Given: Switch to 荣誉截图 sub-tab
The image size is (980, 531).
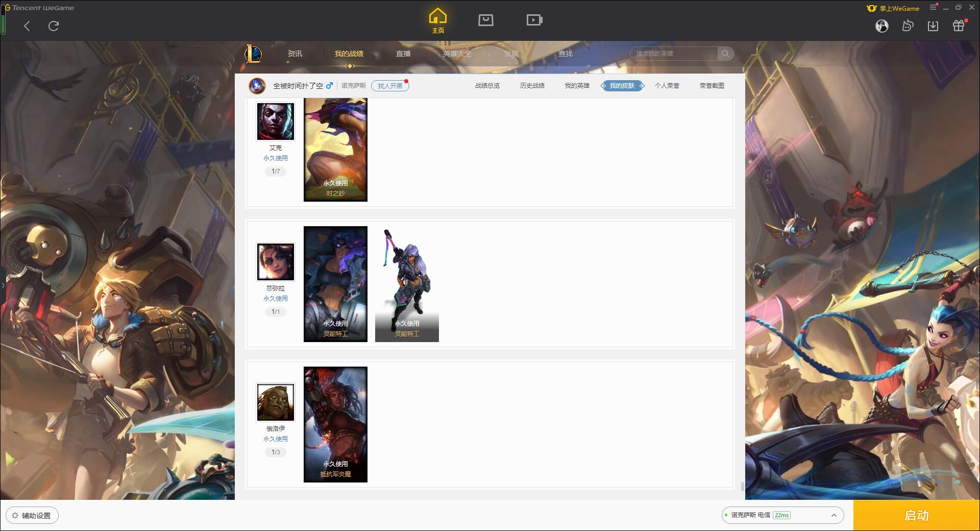Looking at the screenshot, I should (712, 86).
